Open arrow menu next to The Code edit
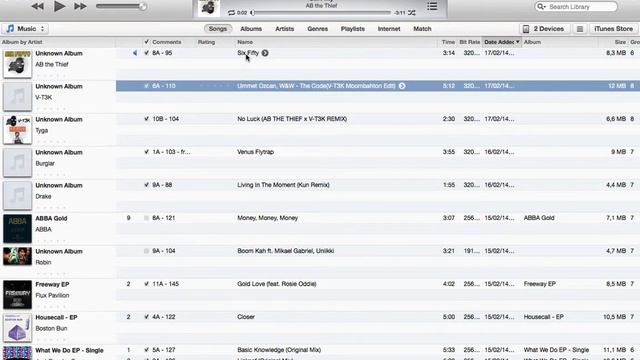This screenshot has height=360, width=640. tap(402, 86)
